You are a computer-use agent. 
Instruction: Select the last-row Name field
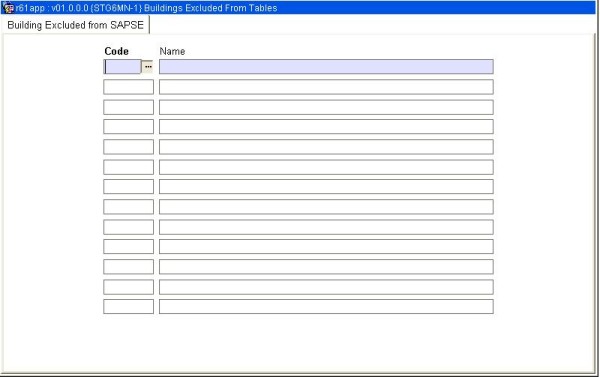326,307
